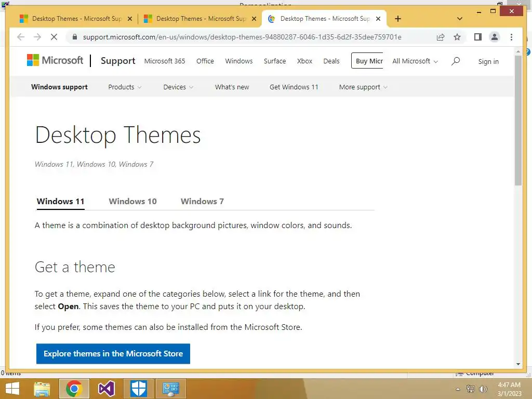
Task: Stop page loading with X button
Action: point(54,37)
